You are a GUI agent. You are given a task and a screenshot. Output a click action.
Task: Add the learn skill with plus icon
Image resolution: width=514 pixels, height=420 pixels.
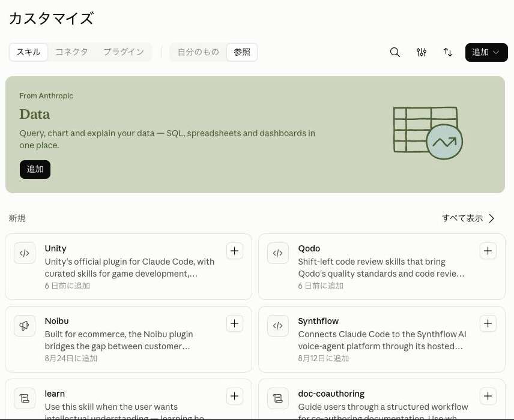pyautogui.click(x=234, y=396)
